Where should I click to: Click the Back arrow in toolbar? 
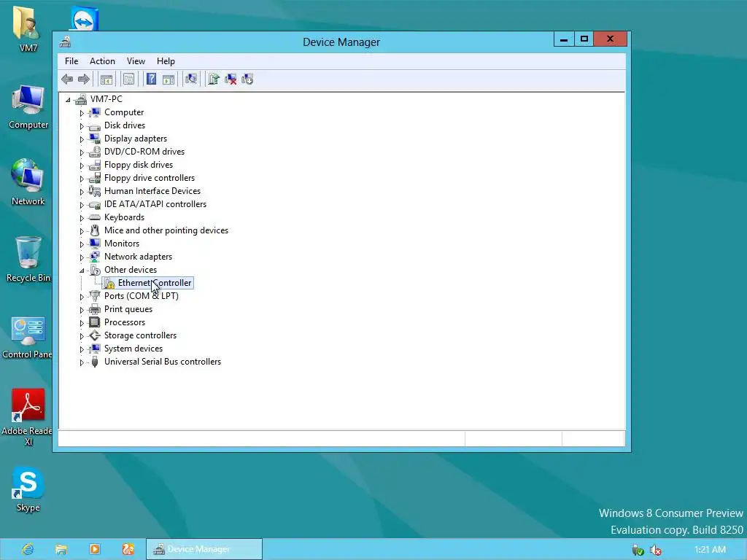(67, 79)
